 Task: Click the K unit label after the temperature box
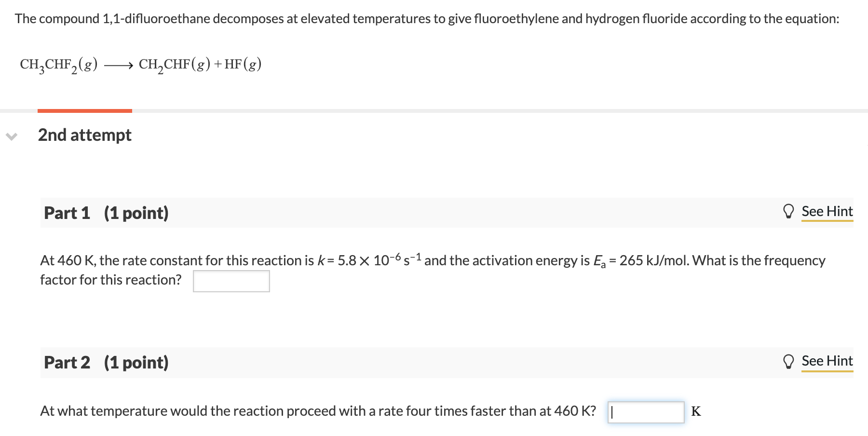[696, 412]
